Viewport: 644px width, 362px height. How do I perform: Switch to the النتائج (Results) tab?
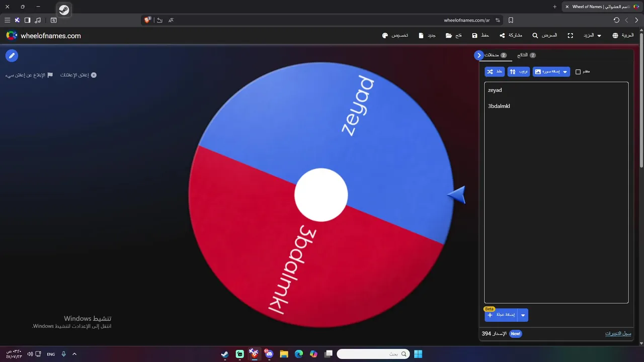point(526,55)
